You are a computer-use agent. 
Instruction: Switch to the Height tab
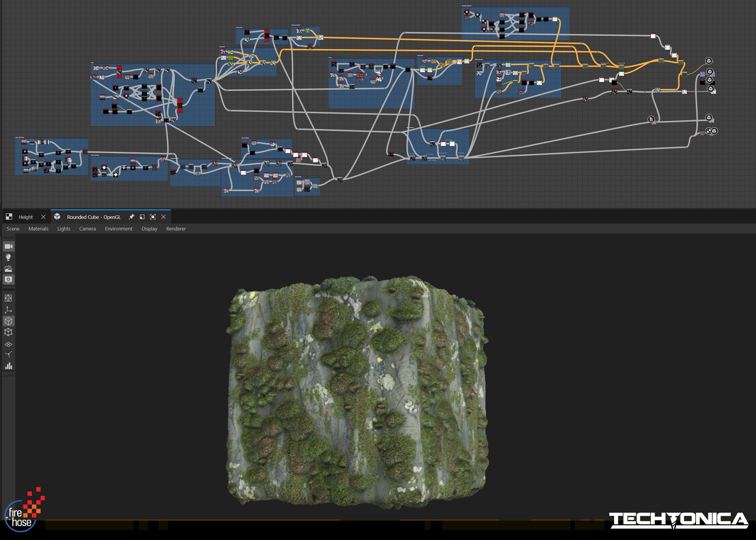(25, 217)
